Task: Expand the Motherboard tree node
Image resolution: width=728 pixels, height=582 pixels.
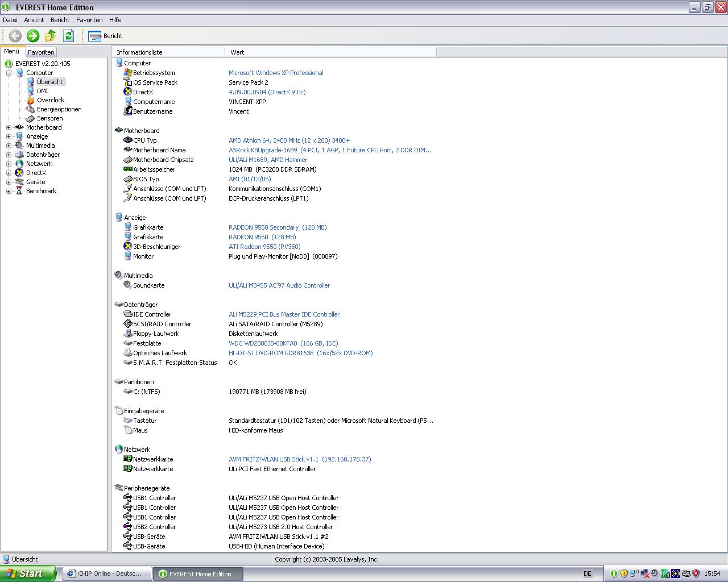Action: point(9,127)
